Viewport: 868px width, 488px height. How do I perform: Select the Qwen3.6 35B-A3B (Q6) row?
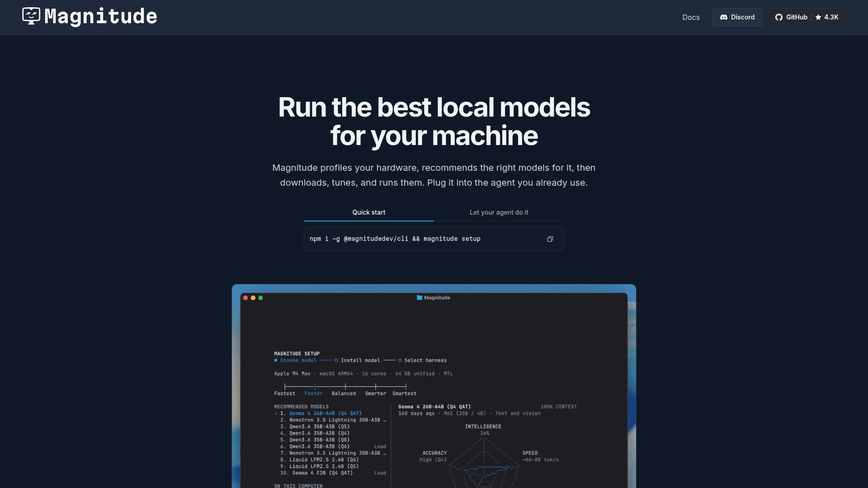(330, 446)
